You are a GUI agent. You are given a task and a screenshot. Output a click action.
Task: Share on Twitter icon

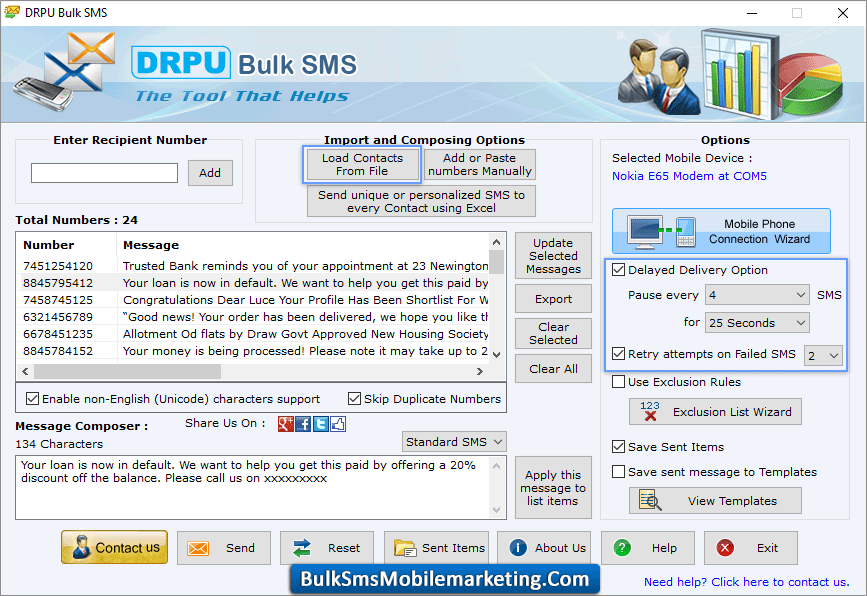[321, 424]
